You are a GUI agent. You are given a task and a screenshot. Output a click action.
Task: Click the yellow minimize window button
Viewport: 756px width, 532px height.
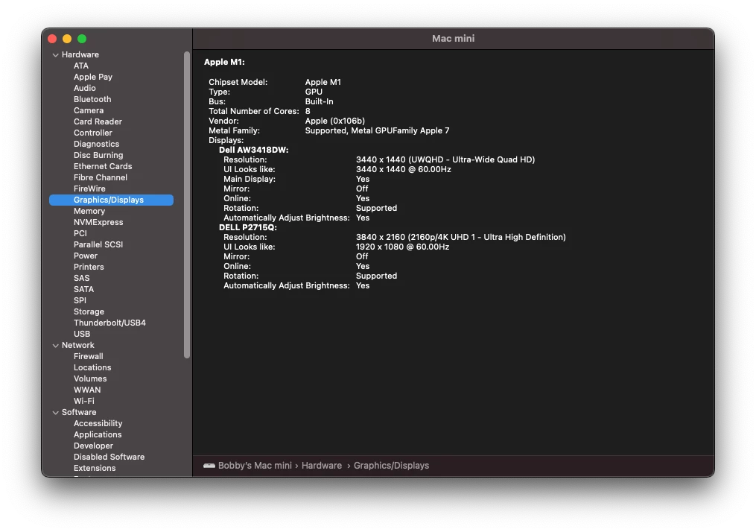[67, 39]
